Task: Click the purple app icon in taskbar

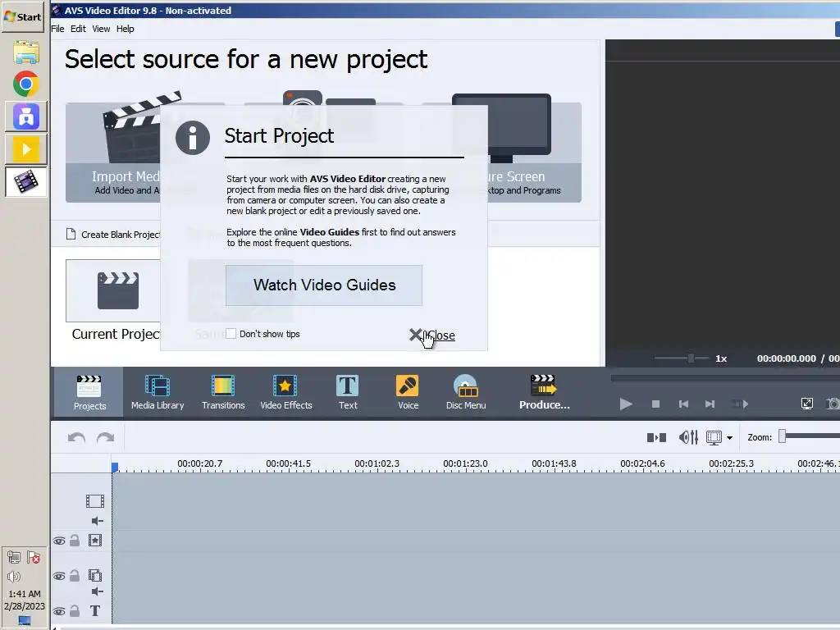Action: pyautogui.click(x=25, y=116)
